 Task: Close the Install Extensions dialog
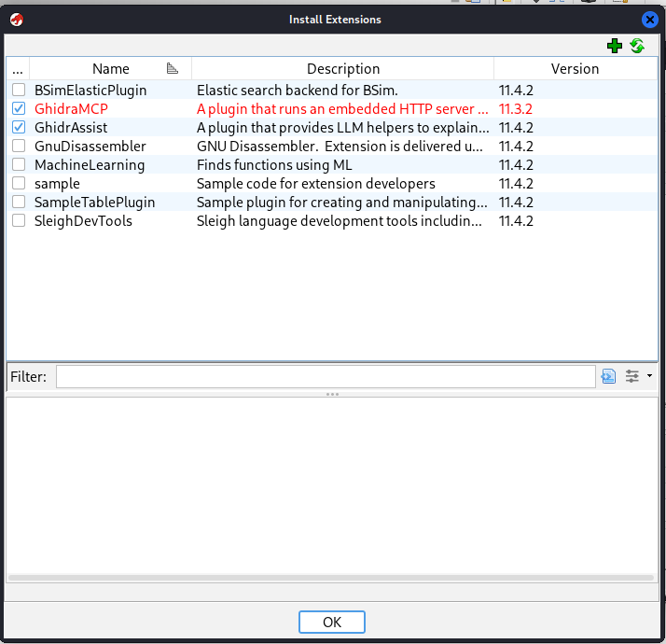(x=650, y=19)
